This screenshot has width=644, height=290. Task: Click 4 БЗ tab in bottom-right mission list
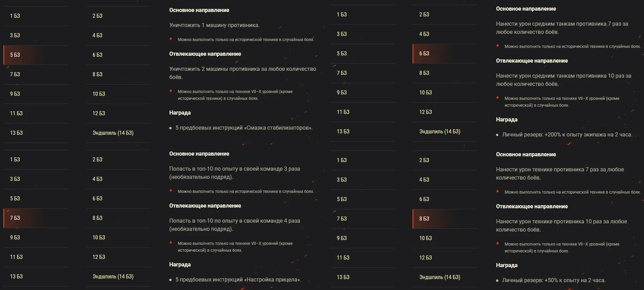[424, 180]
